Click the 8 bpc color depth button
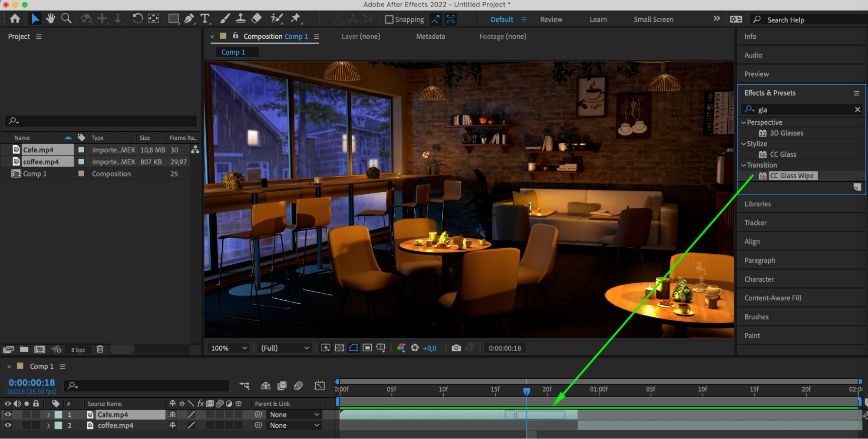868x439 pixels. click(78, 350)
